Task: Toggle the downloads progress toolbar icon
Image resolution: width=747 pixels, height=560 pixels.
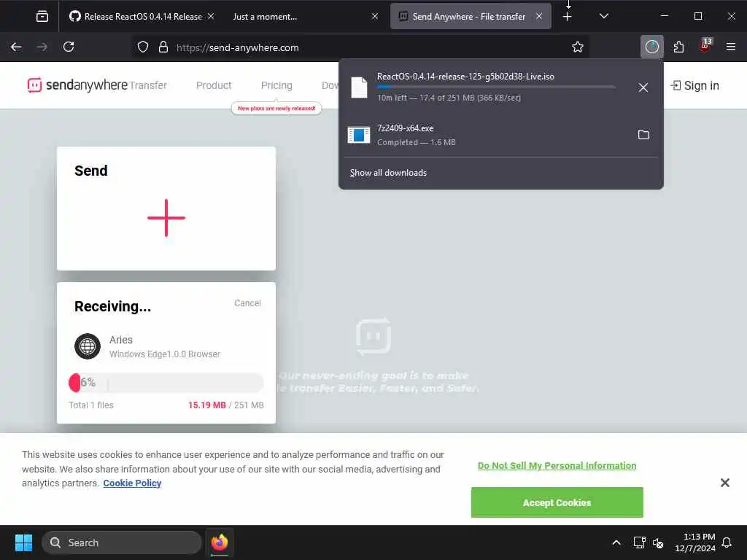Action: 651,47
